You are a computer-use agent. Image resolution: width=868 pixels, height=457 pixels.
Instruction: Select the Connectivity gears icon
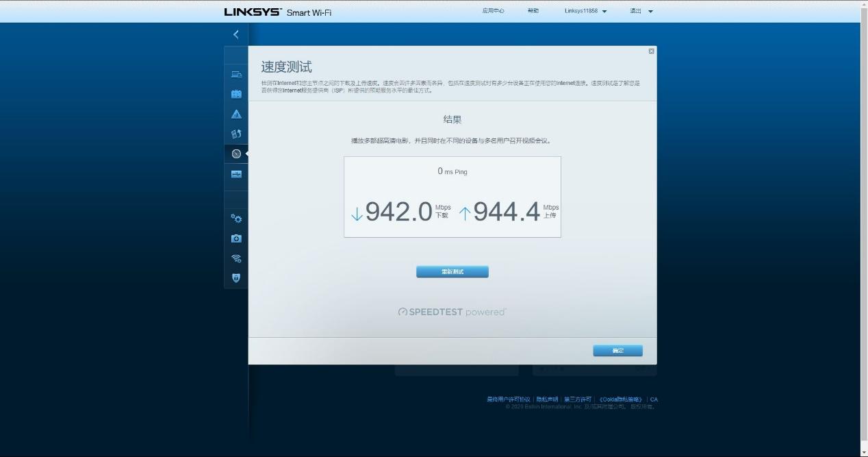point(236,219)
